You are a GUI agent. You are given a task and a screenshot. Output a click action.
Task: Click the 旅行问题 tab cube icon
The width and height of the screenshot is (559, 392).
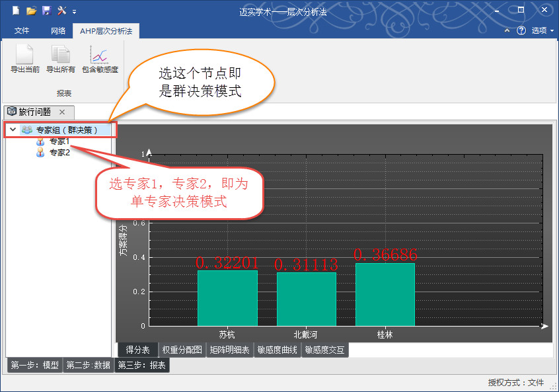(x=12, y=111)
